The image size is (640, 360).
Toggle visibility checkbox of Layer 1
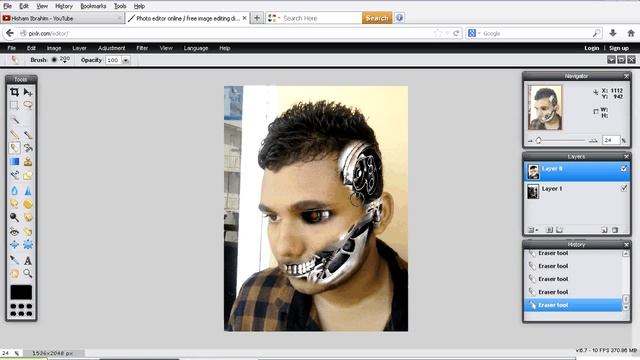pos(624,188)
